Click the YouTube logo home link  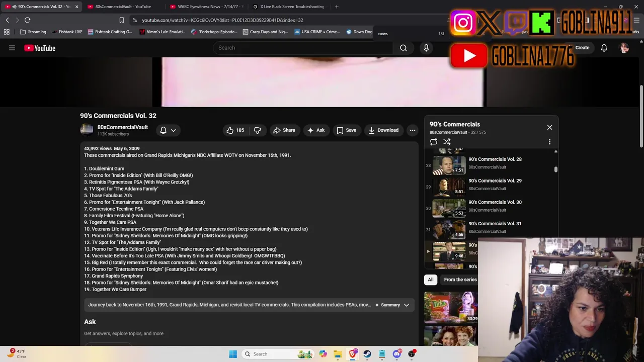(x=40, y=48)
